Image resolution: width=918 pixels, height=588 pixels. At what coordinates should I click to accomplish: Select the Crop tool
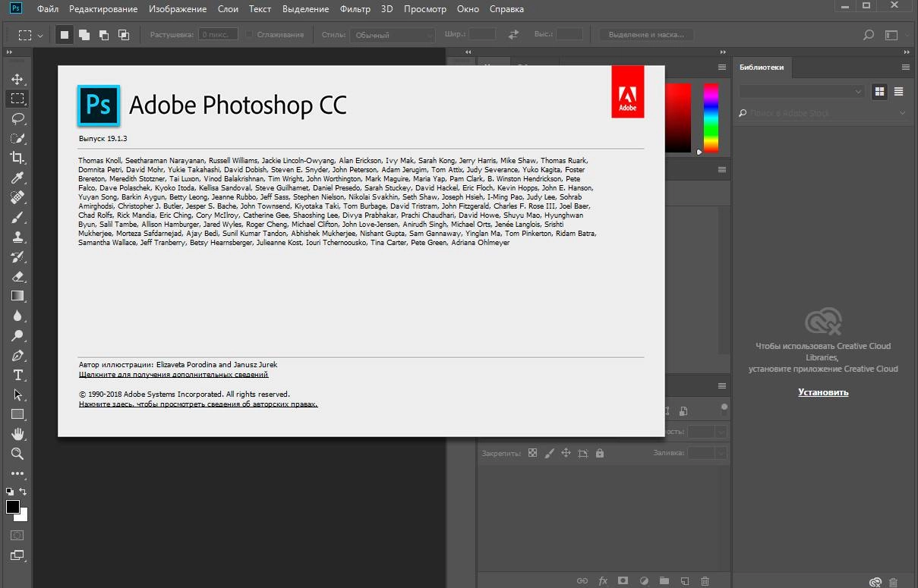pos(17,158)
